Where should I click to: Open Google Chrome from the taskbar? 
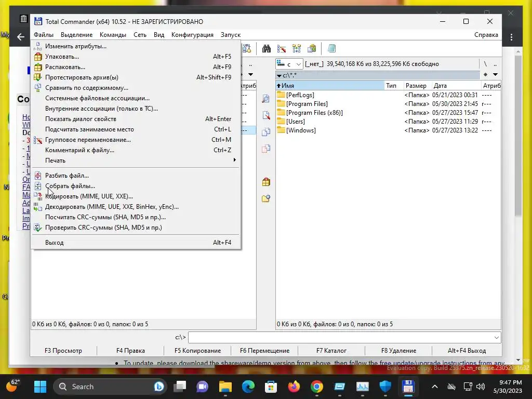click(316, 387)
